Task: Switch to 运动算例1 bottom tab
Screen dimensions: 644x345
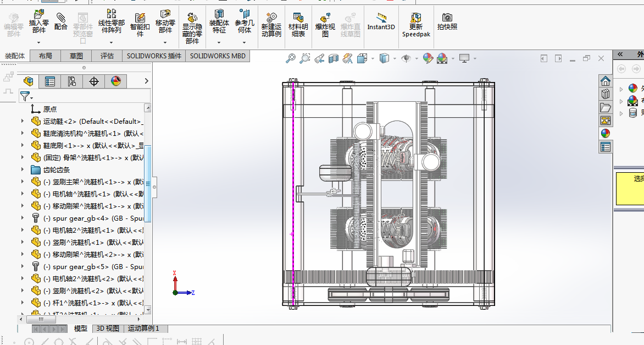Action: point(143,328)
